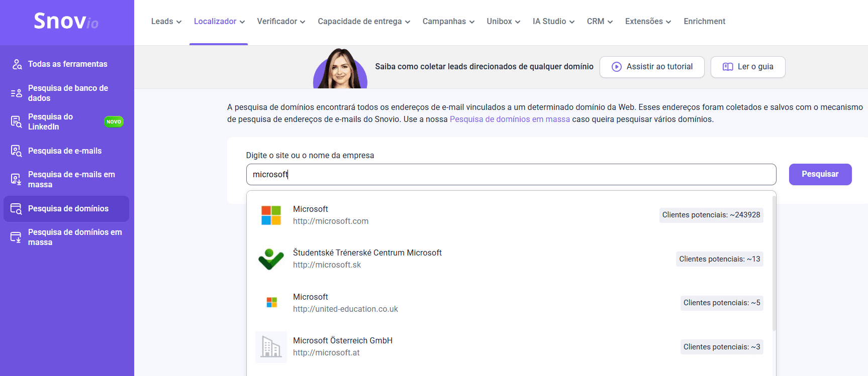This screenshot has width=868, height=376.
Task: Click the Snov.io logo
Action: [x=66, y=21]
